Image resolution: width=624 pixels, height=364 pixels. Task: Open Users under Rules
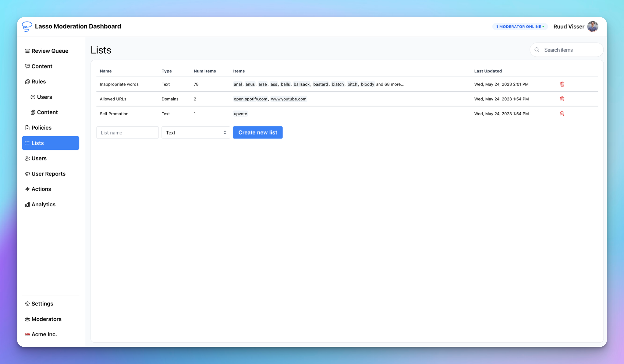click(44, 97)
